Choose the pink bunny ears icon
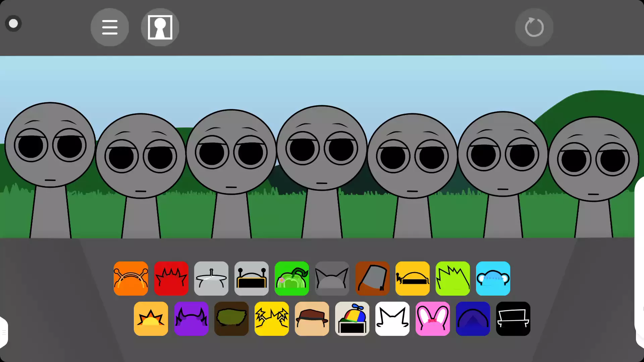This screenshot has width=644, height=362. click(x=433, y=319)
